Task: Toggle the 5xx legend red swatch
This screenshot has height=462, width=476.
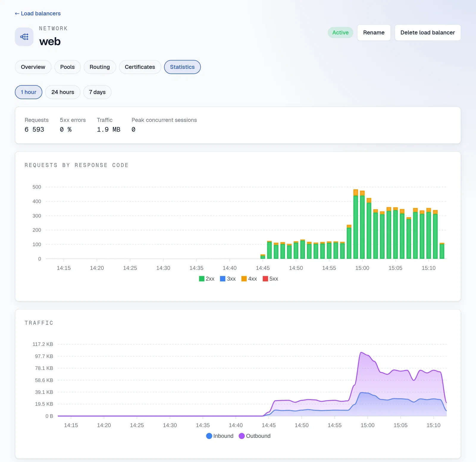Action: coord(265,279)
